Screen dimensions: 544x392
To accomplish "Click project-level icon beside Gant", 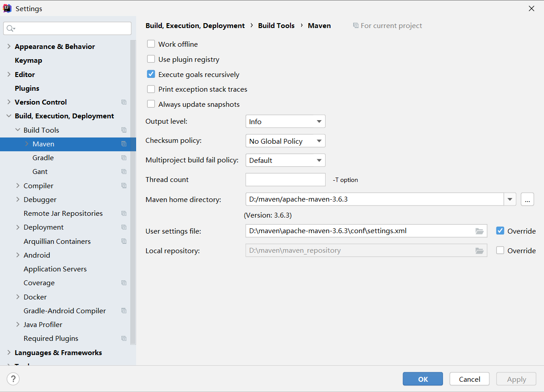I will point(124,172).
